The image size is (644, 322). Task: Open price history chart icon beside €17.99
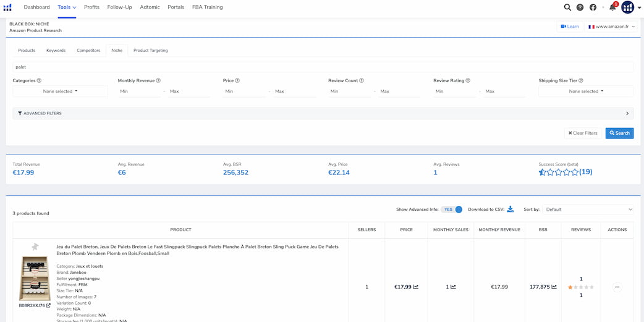416,287
